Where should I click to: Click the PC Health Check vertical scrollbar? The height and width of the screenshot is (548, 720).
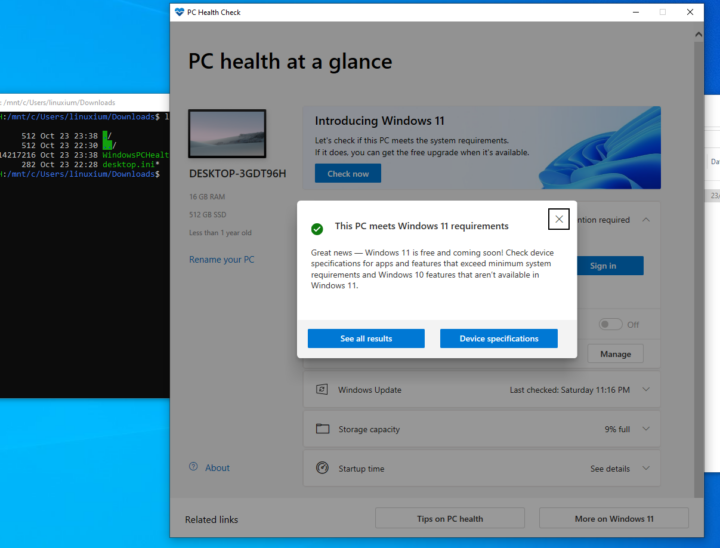click(698, 269)
